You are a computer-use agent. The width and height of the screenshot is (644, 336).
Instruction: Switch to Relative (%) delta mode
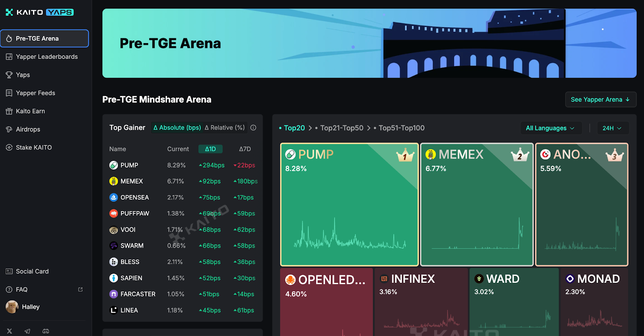coord(225,128)
